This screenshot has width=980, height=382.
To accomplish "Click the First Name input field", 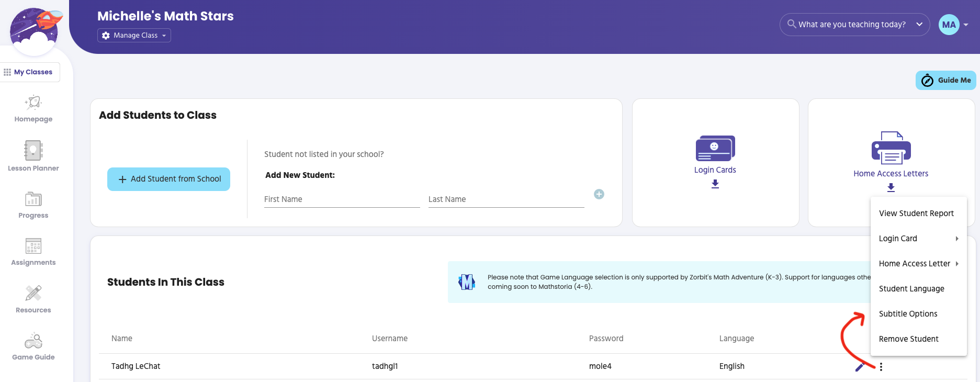I will pyautogui.click(x=342, y=199).
